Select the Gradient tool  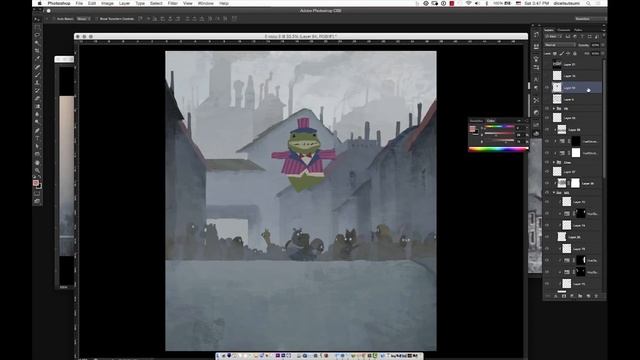[x=37, y=106]
